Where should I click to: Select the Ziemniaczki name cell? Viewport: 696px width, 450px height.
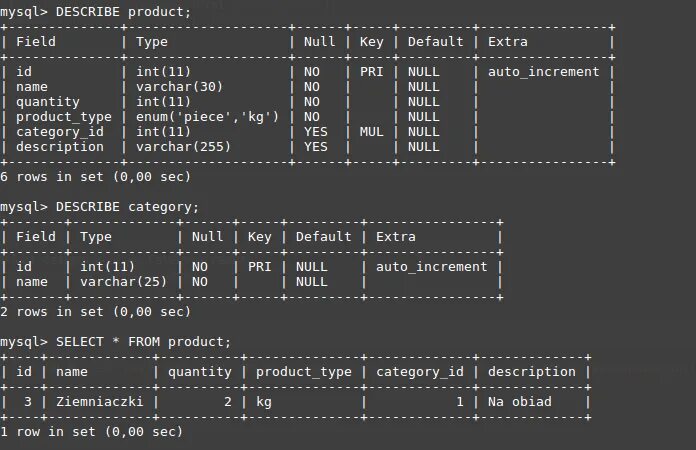[x=100, y=402]
